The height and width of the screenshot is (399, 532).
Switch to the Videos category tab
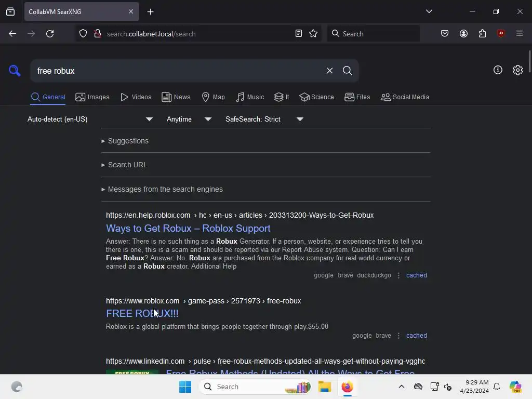click(136, 97)
